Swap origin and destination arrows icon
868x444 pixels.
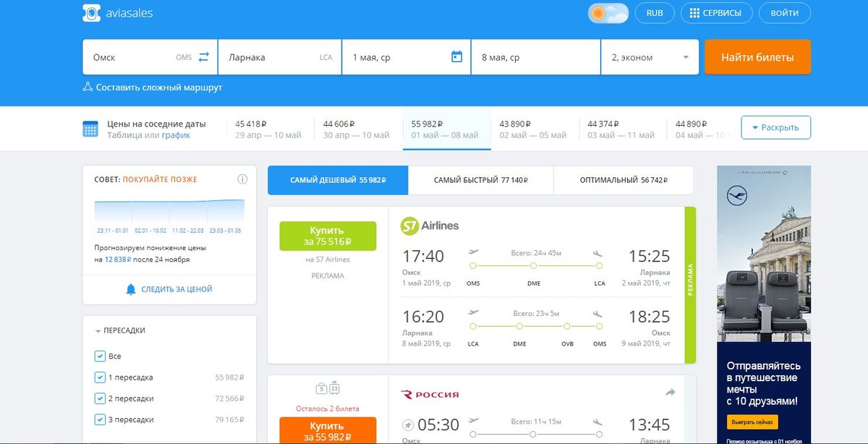[x=203, y=56]
